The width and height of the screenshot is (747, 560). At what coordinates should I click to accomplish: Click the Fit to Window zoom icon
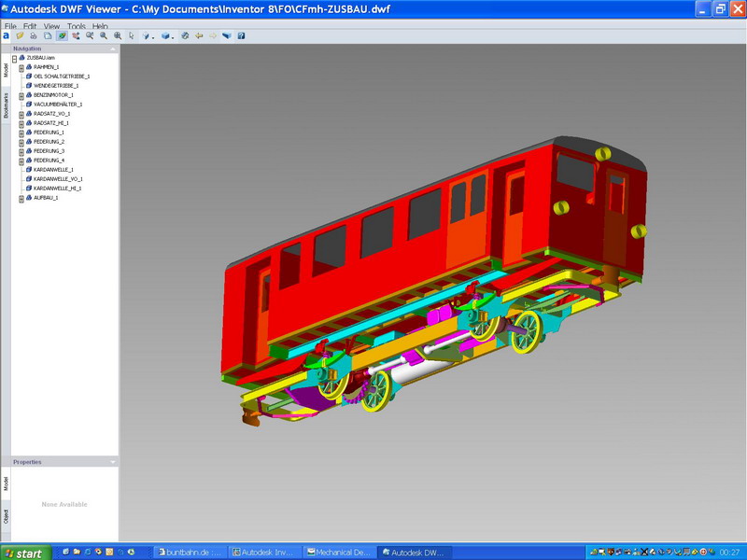tap(118, 35)
